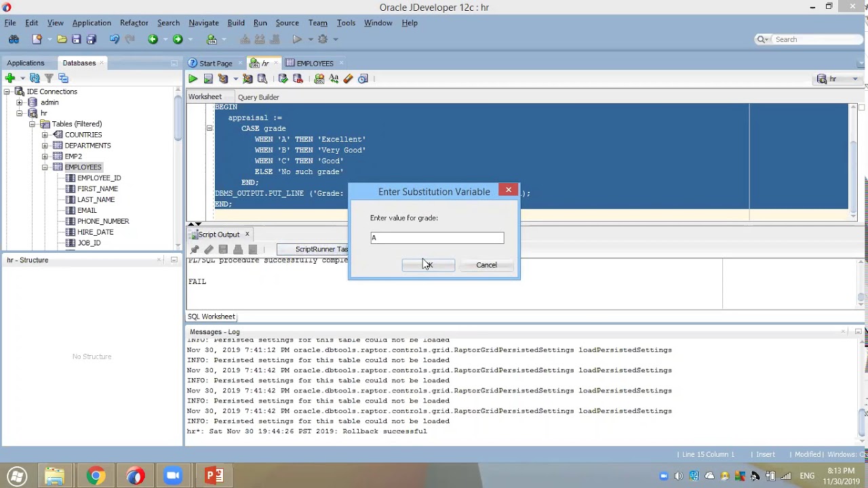Viewport: 868px width, 488px height.
Task: Open the Tools menu
Action: point(346,23)
